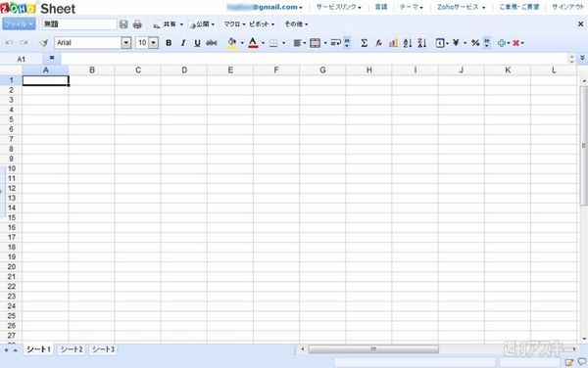The image size is (588, 368).
Task: Insert a chart with the bar chart icon
Action: click(x=393, y=43)
